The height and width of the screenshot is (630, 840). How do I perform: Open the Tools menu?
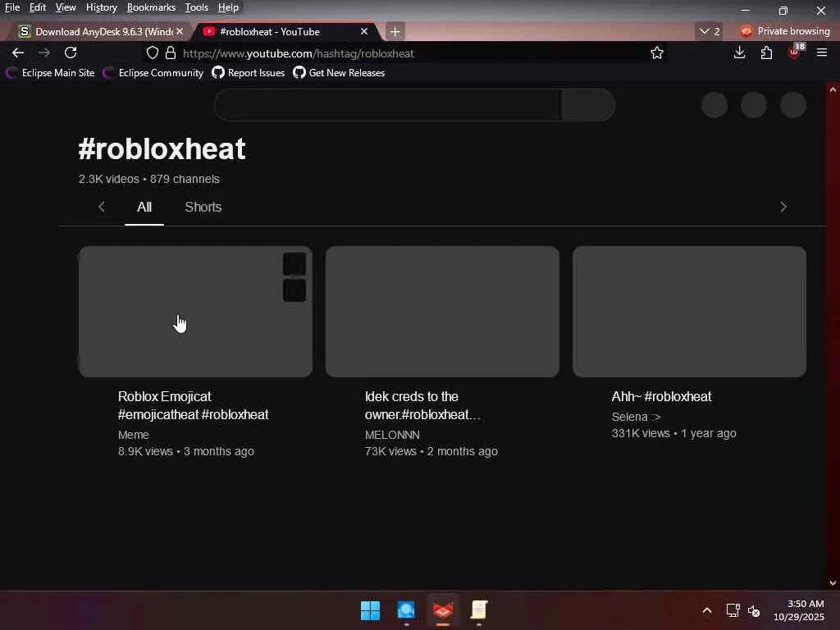197,7
